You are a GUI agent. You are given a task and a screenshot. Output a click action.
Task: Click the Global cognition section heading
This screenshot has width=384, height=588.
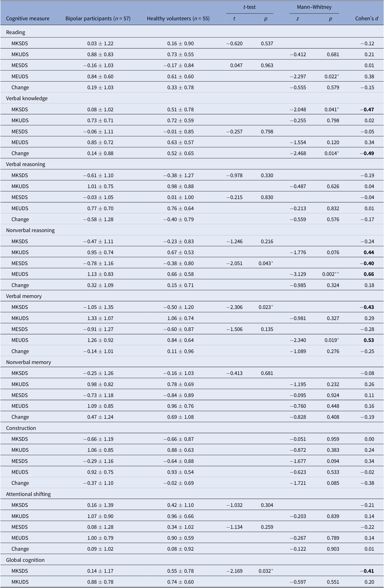click(25, 560)
